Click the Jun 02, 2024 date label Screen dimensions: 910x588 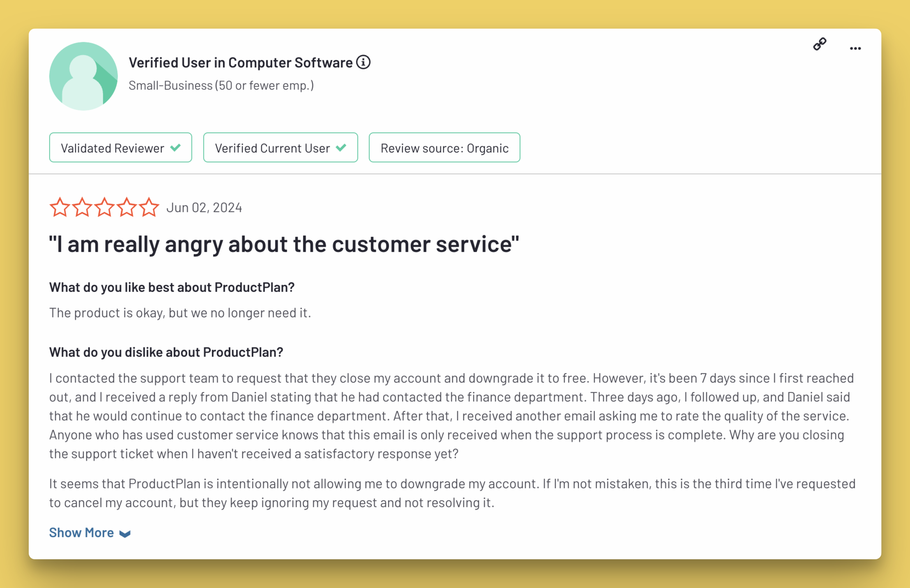click(204, 207)
